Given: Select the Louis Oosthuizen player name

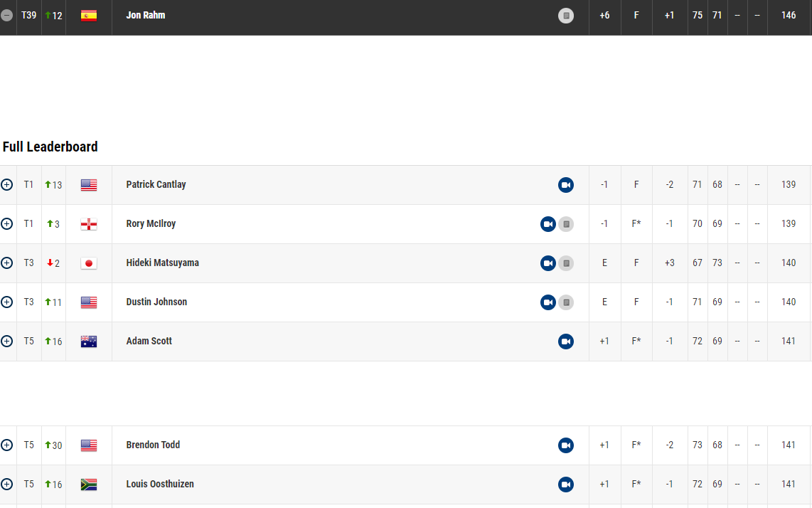Looking at the screenshot, I should [160, 484].
